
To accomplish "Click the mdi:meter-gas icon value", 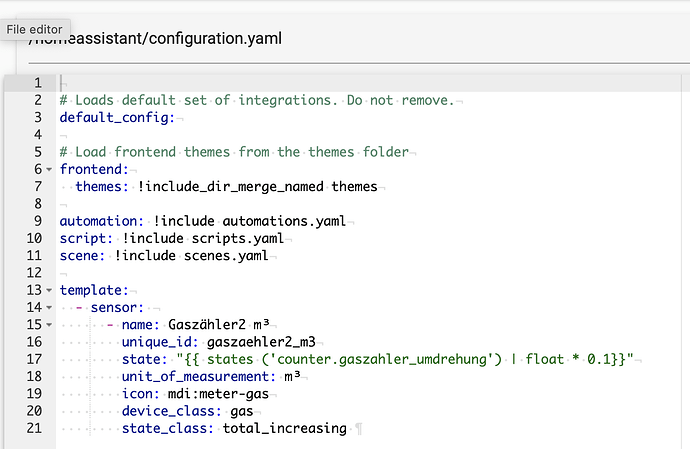I will tap(218, 394).
